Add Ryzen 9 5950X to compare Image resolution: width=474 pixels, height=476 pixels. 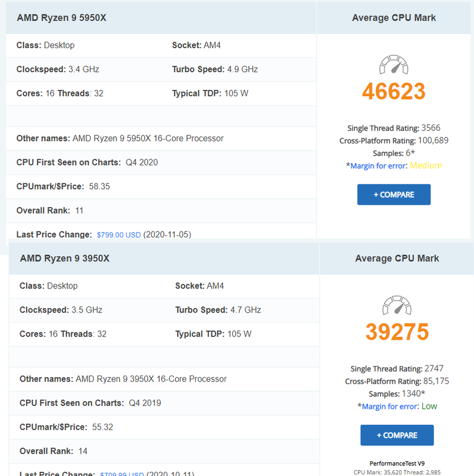394,195
